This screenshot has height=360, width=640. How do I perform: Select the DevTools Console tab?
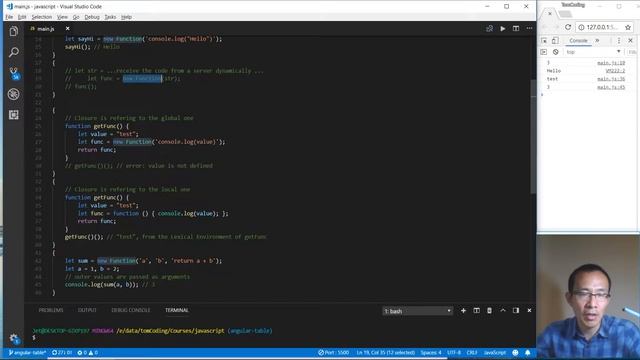578,41
